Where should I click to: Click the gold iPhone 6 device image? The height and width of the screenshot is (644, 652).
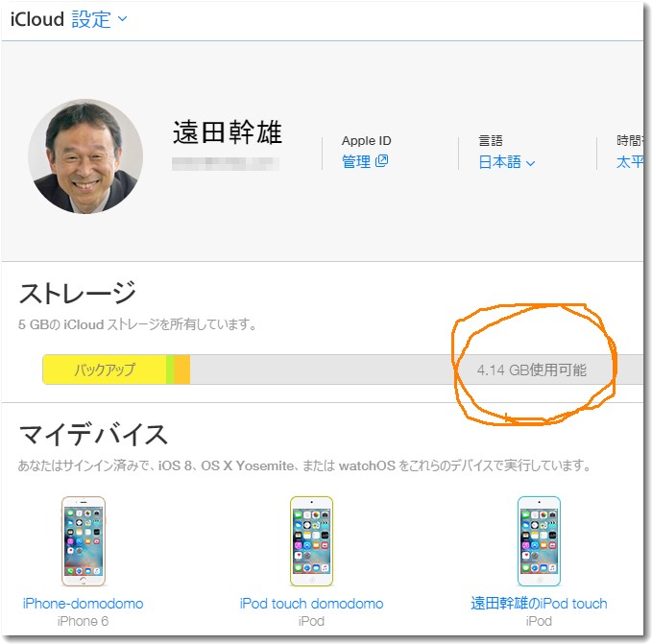84,541
